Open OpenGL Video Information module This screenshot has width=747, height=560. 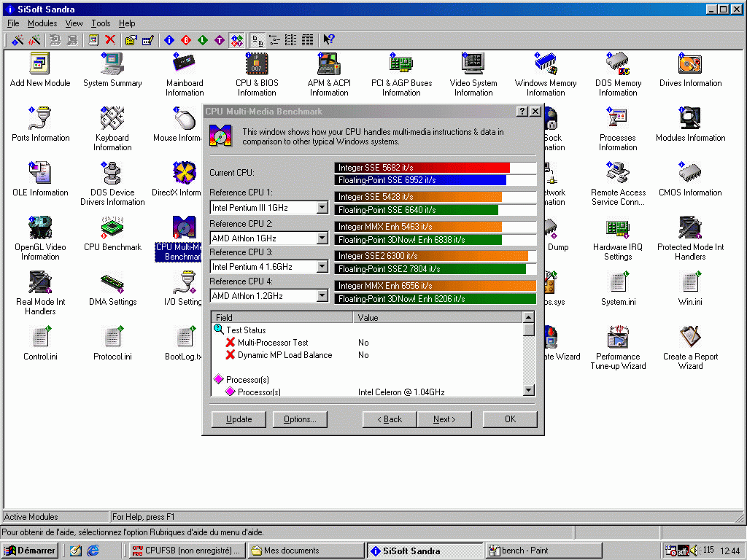pyautogui.click(x=41, y=239)
